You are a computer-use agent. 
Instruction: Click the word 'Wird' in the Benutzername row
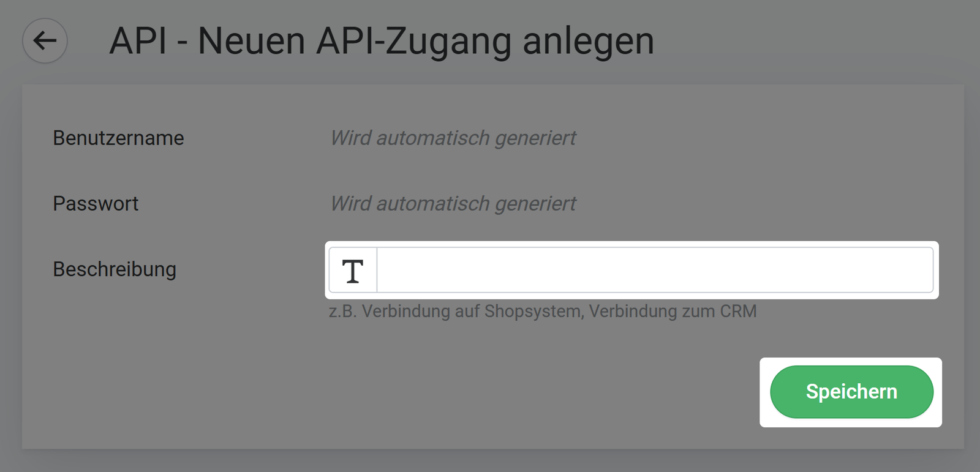(351, 138)
